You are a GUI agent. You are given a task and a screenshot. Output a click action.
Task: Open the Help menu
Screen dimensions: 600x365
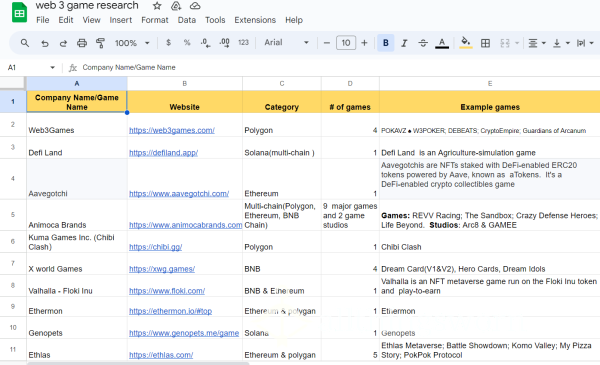tap(294, 20)
